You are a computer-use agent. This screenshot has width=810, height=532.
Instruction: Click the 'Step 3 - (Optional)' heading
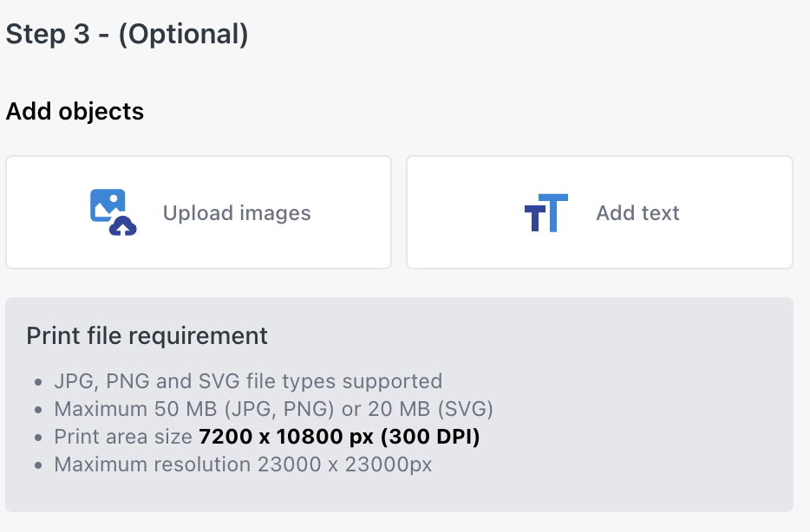127,35
